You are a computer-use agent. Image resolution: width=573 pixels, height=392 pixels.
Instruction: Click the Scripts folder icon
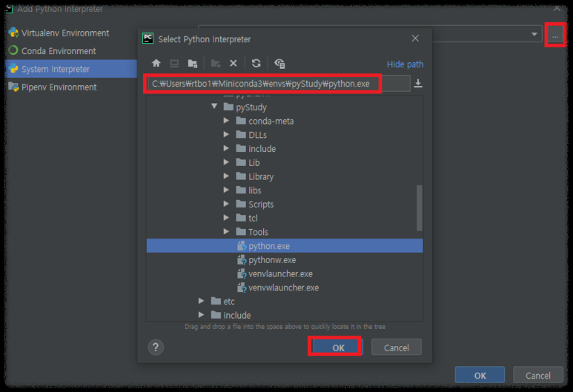pyautogui.click(x=241, y=204)
